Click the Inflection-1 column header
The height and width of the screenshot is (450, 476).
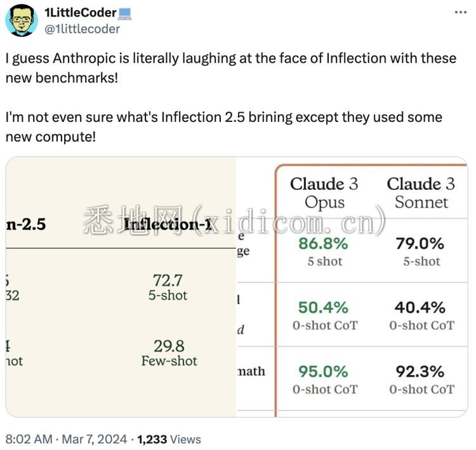tap(168, 223)
